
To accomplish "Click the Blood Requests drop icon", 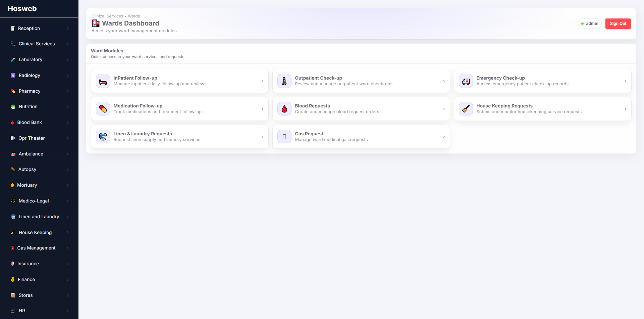I will coord(284,109).
